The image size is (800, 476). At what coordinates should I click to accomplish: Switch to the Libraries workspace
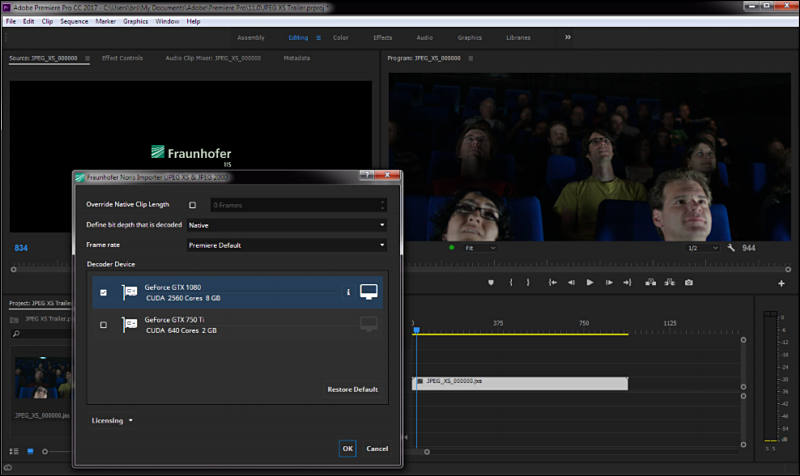[518, 38]
